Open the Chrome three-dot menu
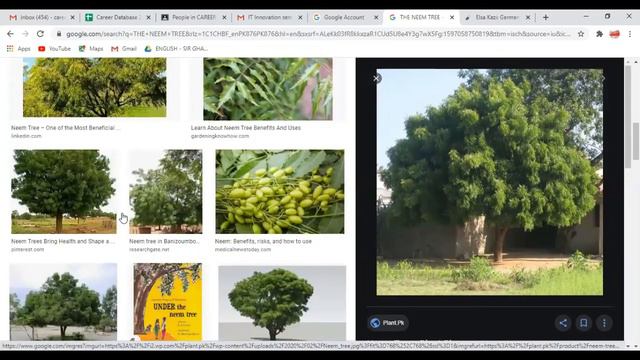 point(630,34)
